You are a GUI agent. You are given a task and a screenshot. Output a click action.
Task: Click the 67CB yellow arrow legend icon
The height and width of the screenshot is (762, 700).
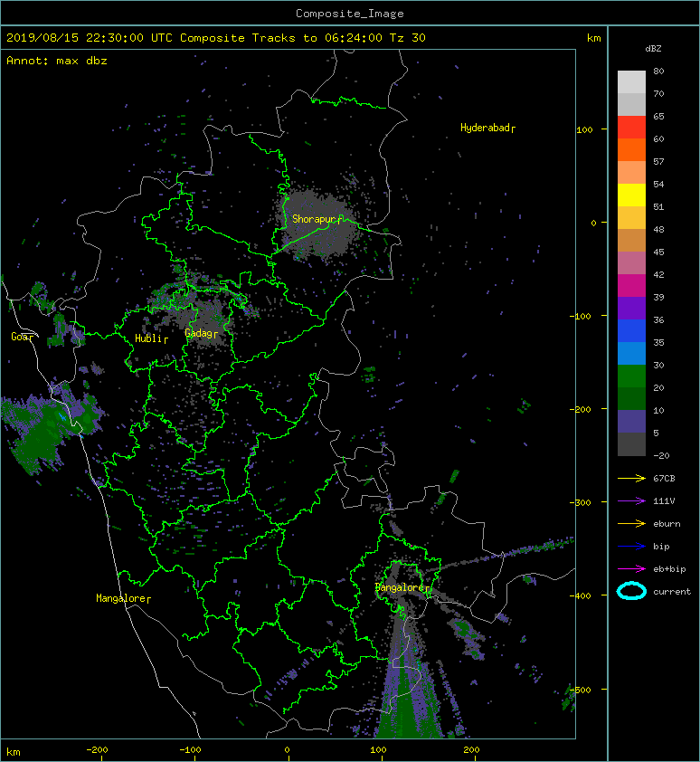pos(631,478)
